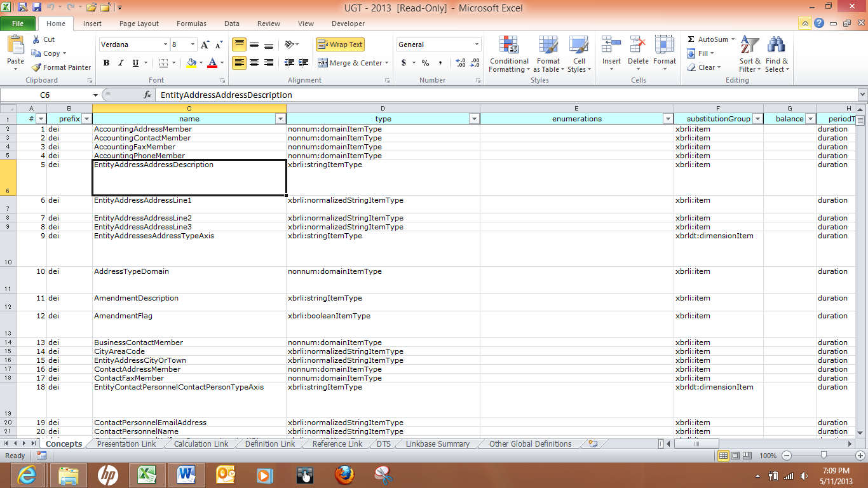868x488 pixels.
Task: Open the Presentation Link sheet tab
Action: [x=126, y=444]
